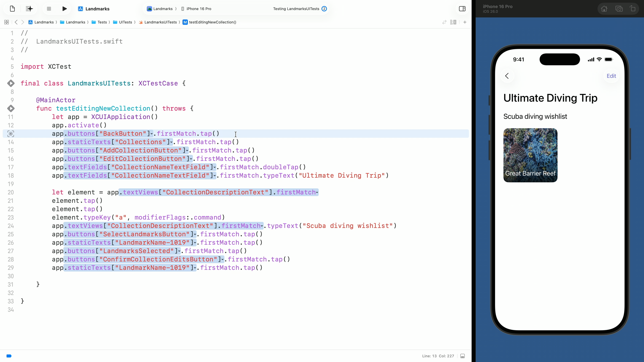The width and height of the screenshot is (644, 362).
Task: Choose iPhone 16 Pro run destination
Action: [x=199, y=9]
